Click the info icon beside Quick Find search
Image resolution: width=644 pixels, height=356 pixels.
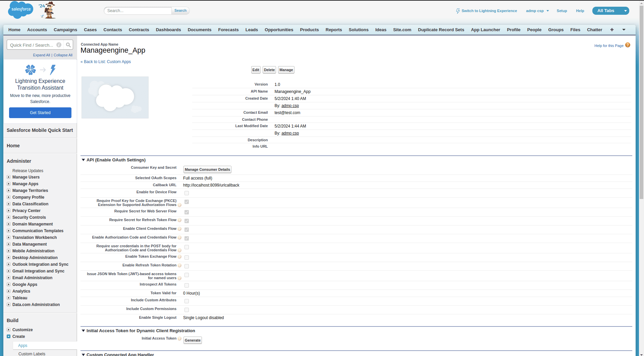[x=59, y=45]
